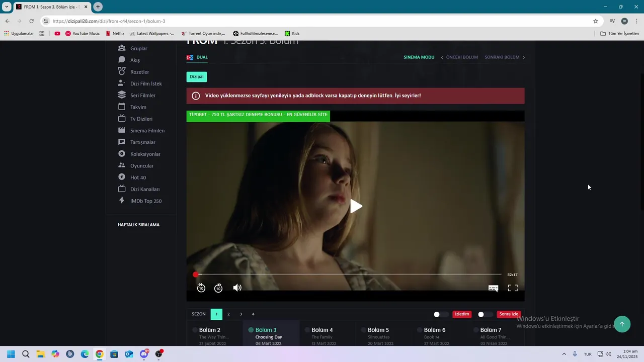Mark Bölüm 6 watched circle
This screenshot has width=644, height=362.
tap(420, 330)
